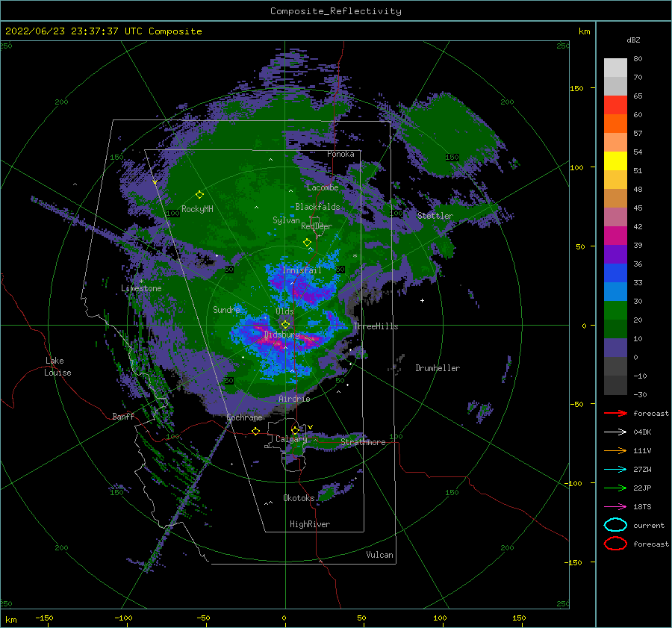Viewport: 672px width, 628px height.
Task: Click the Didsbury city label
Action: (281, 335)
